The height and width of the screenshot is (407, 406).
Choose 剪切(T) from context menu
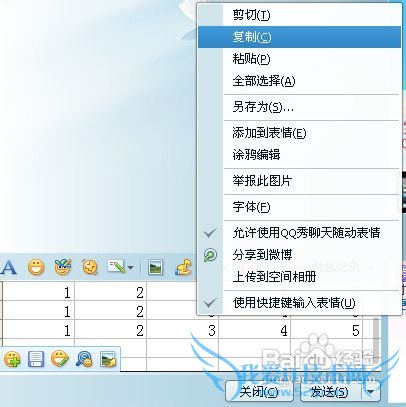coord(299,15)
